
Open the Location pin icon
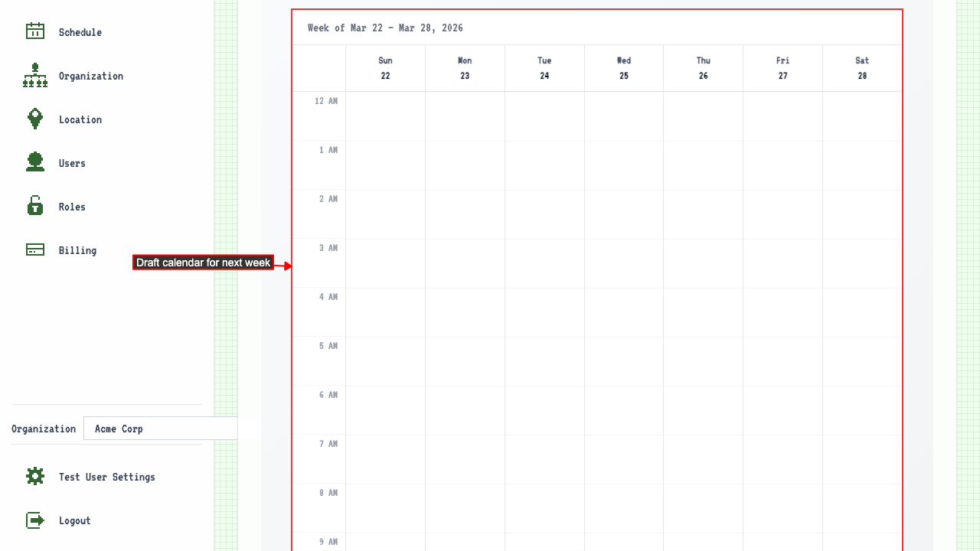pyautogui.click(x=34, y=119)
